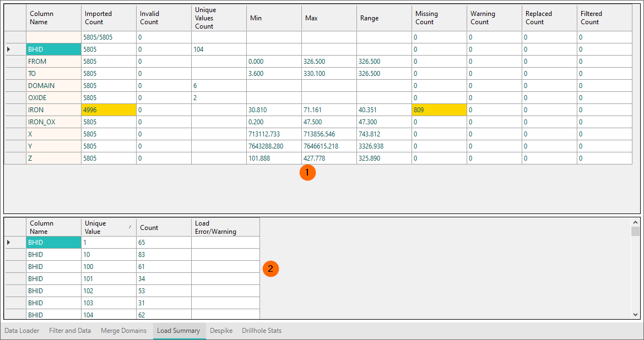The height and width of the screenshot is (340, 644).
Task: Go to the Merge Domains tab
Action: click(123, 331)
